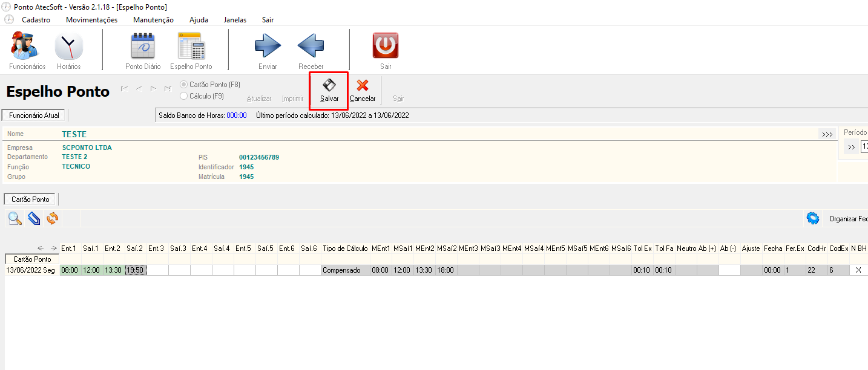Screen dimensions: 868x370
Task: Click the Compensado calculation type cell
Action: (x=346, y=270)
